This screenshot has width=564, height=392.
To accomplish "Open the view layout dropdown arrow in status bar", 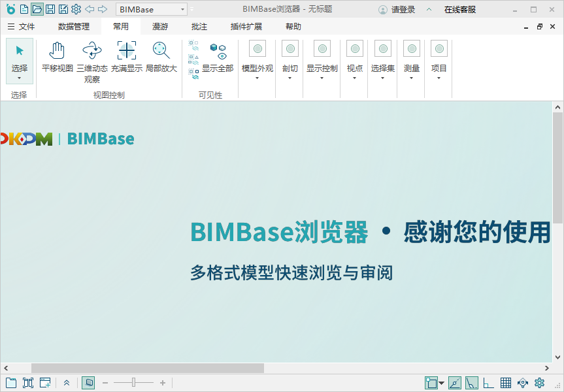I will pos(441,383).
